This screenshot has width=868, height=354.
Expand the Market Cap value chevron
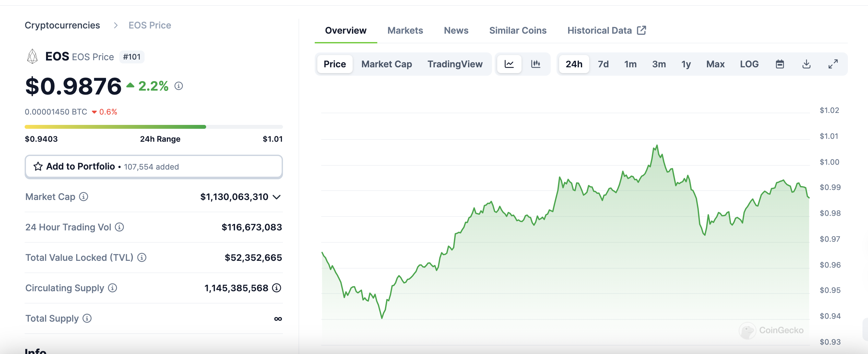(x=277, y=197)
